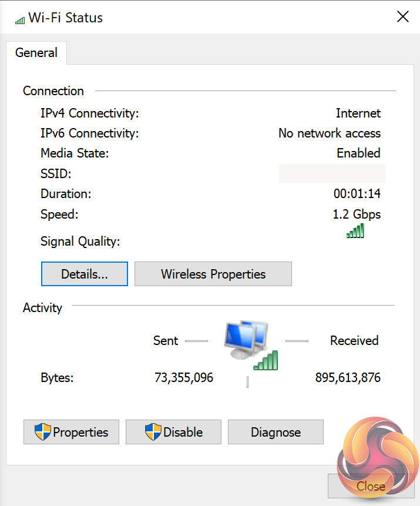Image resolution: width=420 pixels, height=506 pixels.
Task: Open the Details dialog
Action: click(85, 274)
